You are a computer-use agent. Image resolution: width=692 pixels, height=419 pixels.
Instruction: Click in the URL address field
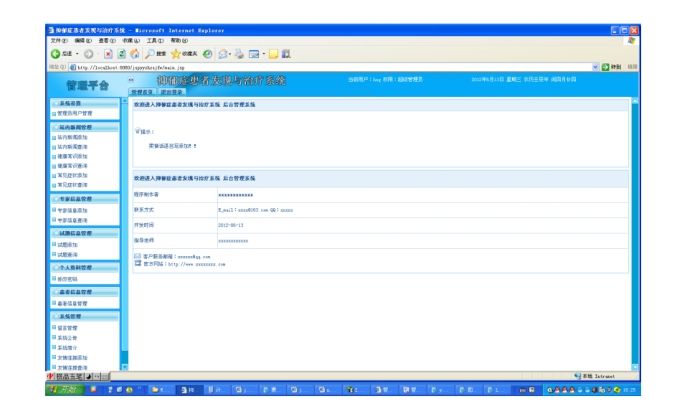coord(331,67)
